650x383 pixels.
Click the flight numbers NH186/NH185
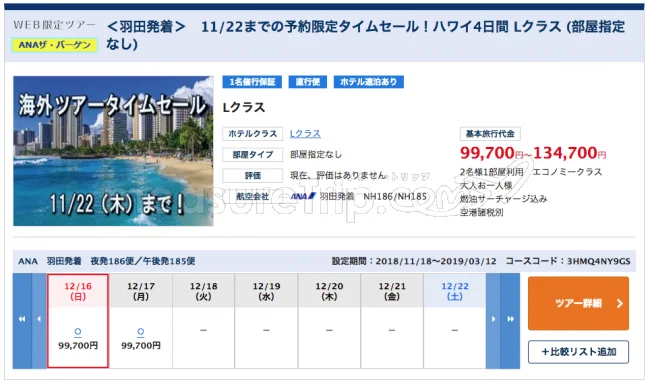pyautogui.click(x=395, y=196)
